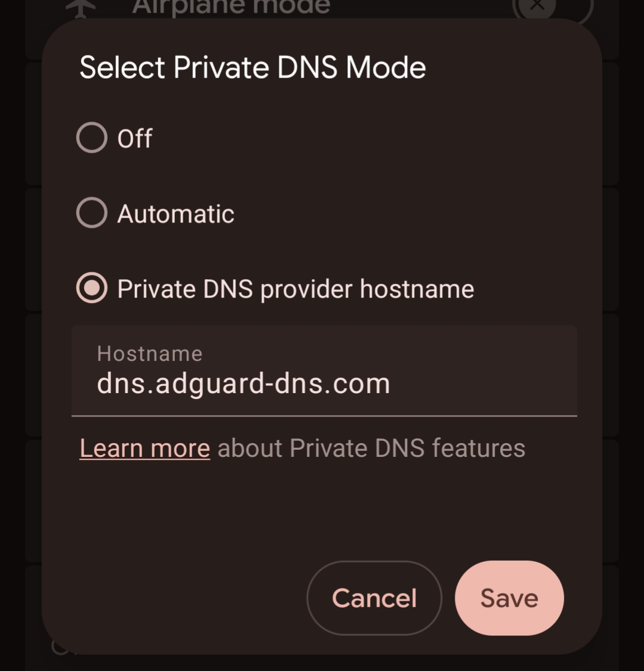Click the "Private DNS provider hostname" label
The height and width of the screenshot is (671, 644).
[295, 289]
